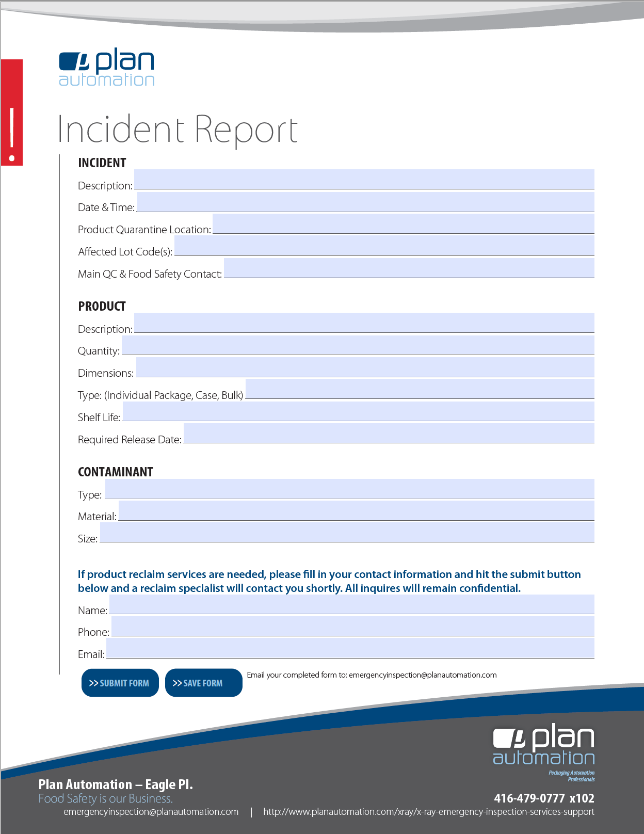The height and width of the screenshot is (834, 644).
Task: Click the Required Release Date field
Action: 389,433
